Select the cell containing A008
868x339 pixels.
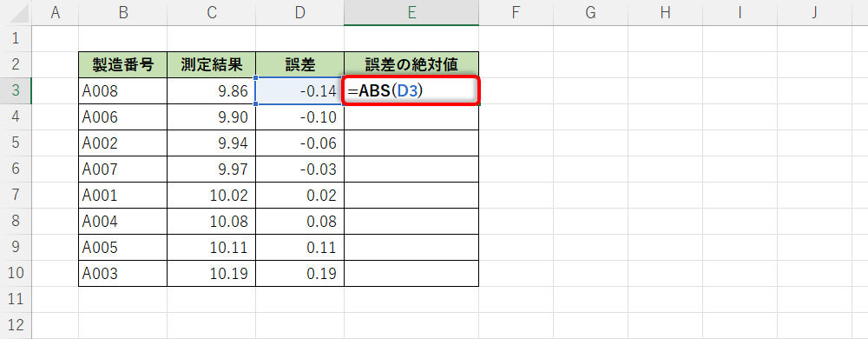tap(122, 91)
